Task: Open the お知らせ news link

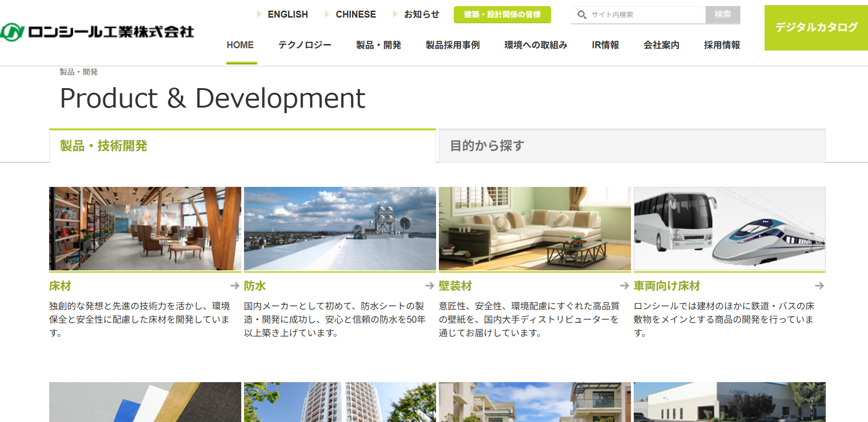Action: tap(421, 14)
